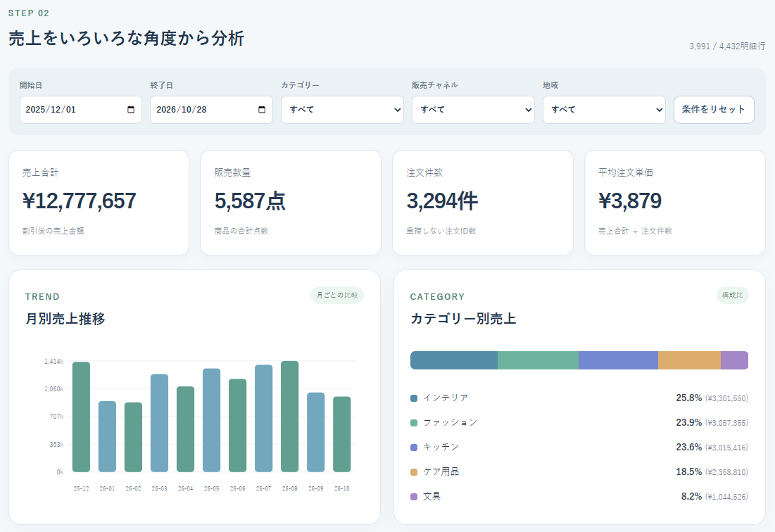Select the 26-10 bar in trend chart

[x=342, y=434]
